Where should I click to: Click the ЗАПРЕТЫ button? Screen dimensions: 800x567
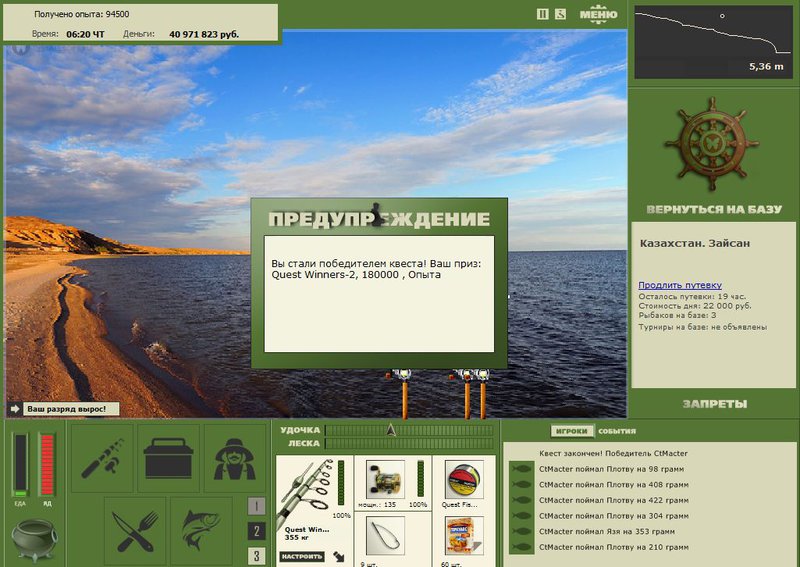tap(714, 404)
